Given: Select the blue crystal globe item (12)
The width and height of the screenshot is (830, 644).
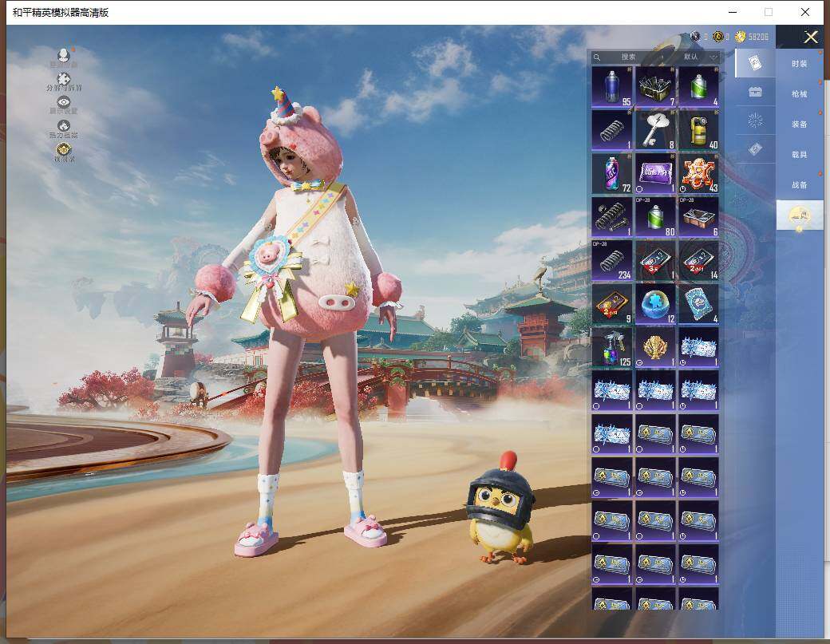Looking at the screenshot, I should pos(655,304).
